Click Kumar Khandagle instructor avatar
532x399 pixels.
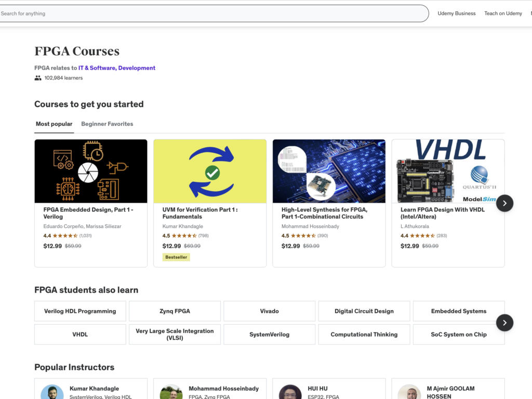pyautogui.click(x=52, y=392)
